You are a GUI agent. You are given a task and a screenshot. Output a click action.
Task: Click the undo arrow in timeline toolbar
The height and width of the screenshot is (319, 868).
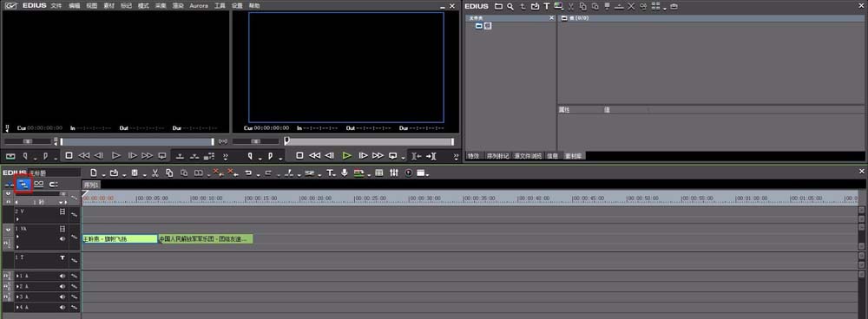[248, 173]
